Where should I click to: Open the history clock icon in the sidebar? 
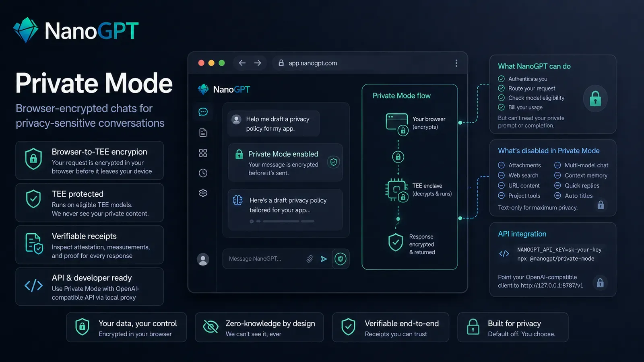point(203,173)
